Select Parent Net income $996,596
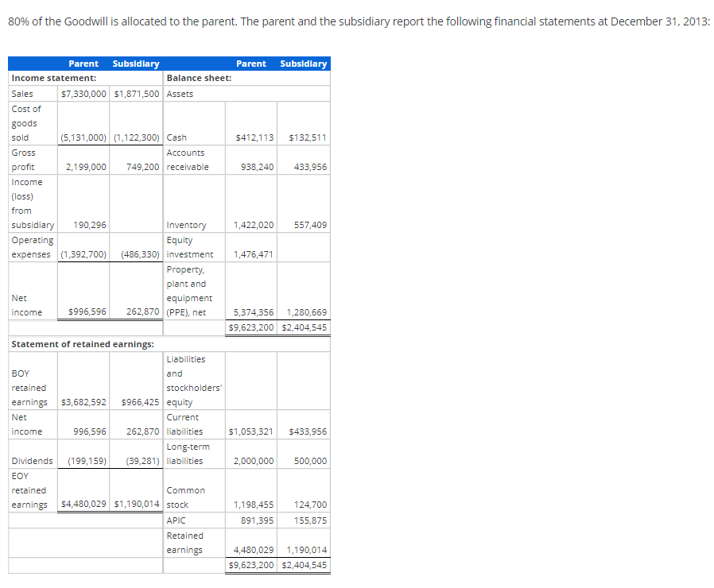This screenshot has width=714, height=588. tap(87, 312)
